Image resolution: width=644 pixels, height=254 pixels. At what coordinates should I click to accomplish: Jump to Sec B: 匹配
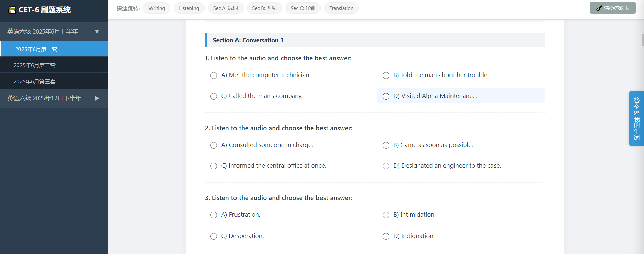(x=264, y=8)
